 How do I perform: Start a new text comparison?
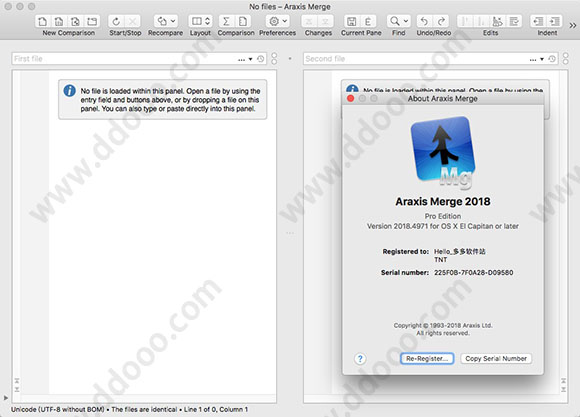(43, 21)
